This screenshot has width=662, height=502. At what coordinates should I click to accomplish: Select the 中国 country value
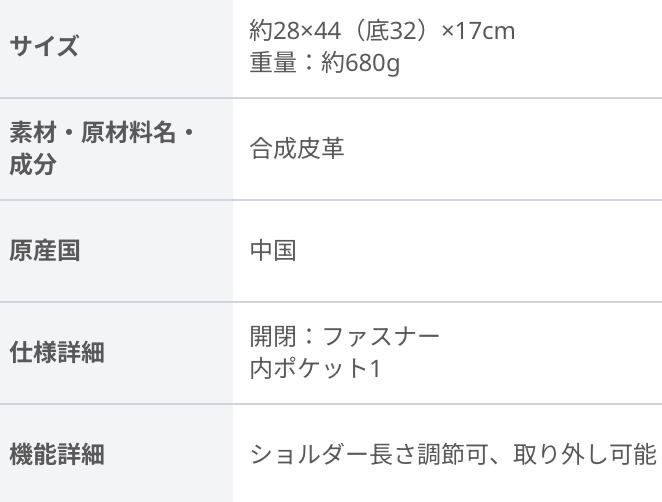(x=273, y=250)
